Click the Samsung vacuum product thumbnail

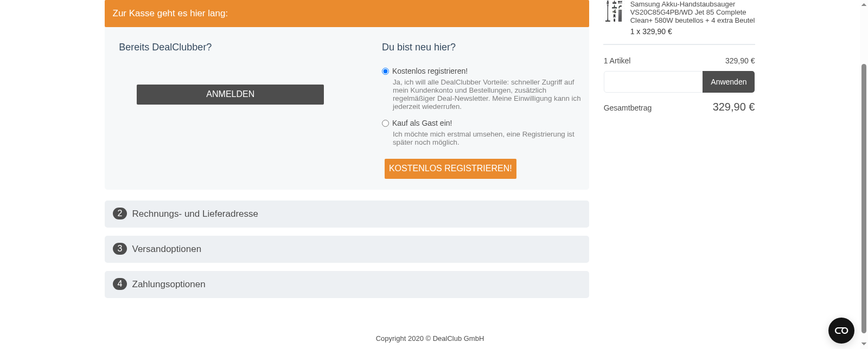[x=614, y=11]
